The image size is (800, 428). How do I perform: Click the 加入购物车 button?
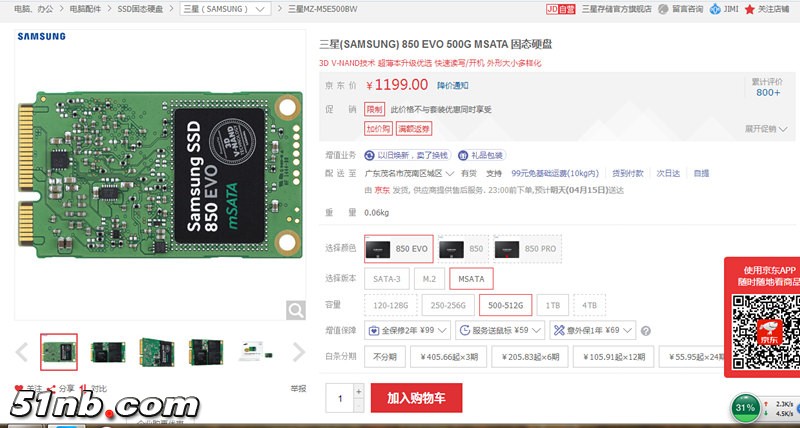click(416, 398)
